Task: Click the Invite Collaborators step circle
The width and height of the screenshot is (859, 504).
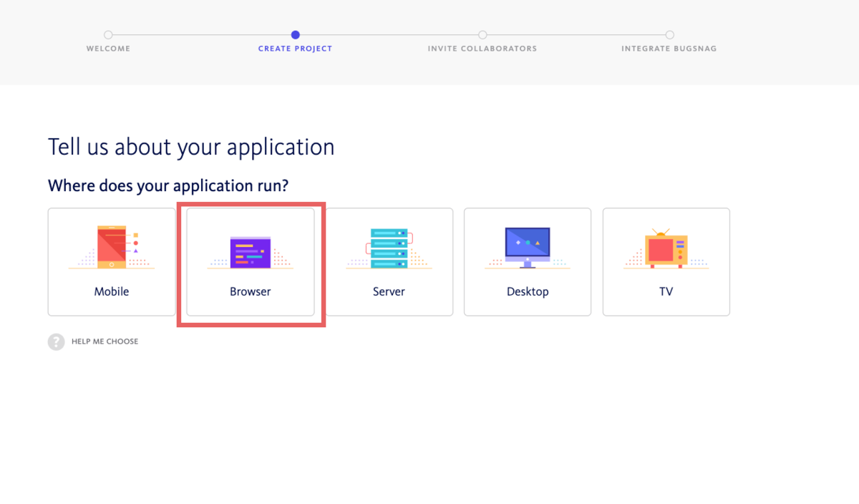Action: (482, 34)
